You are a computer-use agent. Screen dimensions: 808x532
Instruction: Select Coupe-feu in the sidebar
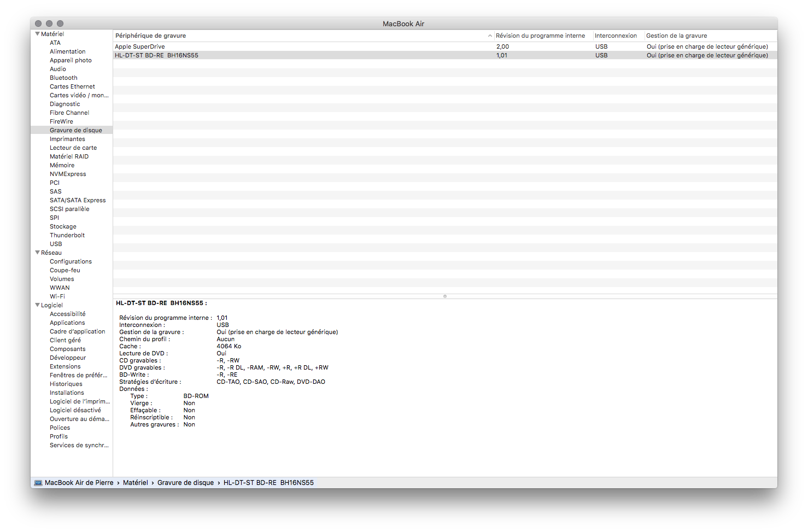tap(65, 270)
